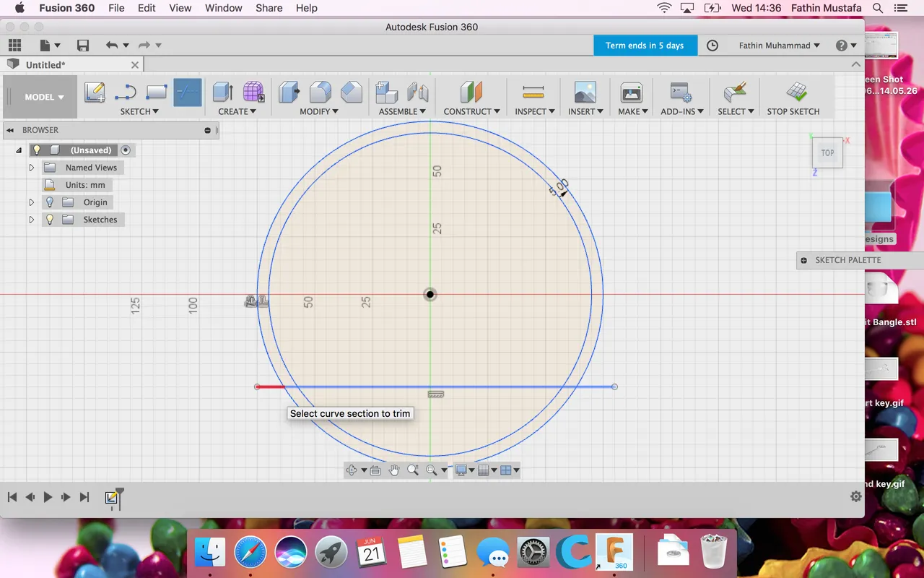This screenshot has height=578, width=924.
Task: Select the Fillet modify tool
Action: 321,92
